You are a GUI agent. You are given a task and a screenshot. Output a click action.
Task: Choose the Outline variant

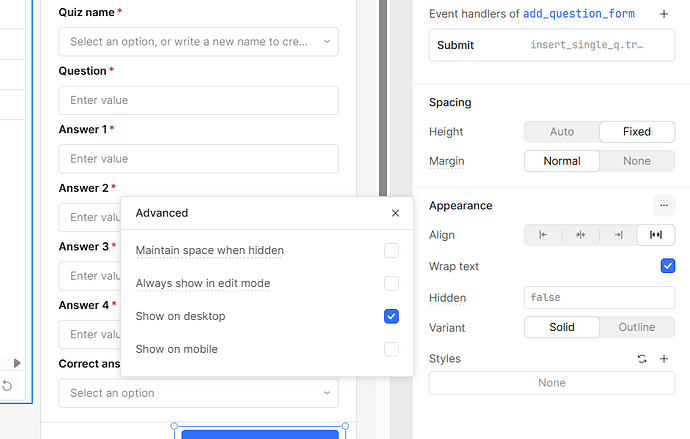[x=637, y=327]
